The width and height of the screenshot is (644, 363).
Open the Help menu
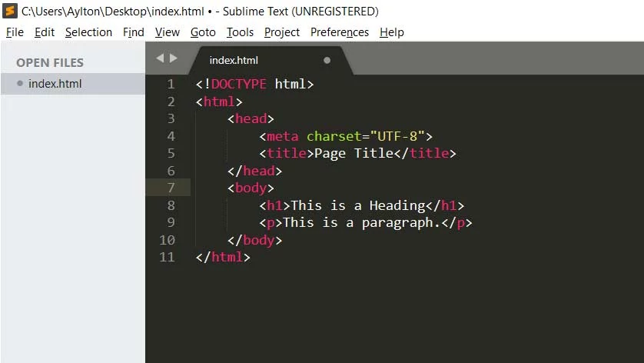[x=391, y=32]
